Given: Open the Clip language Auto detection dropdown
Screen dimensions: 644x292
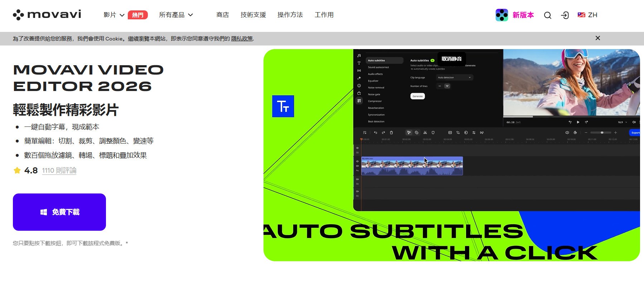Looking at the screenshot, I should tap(455, 77).
